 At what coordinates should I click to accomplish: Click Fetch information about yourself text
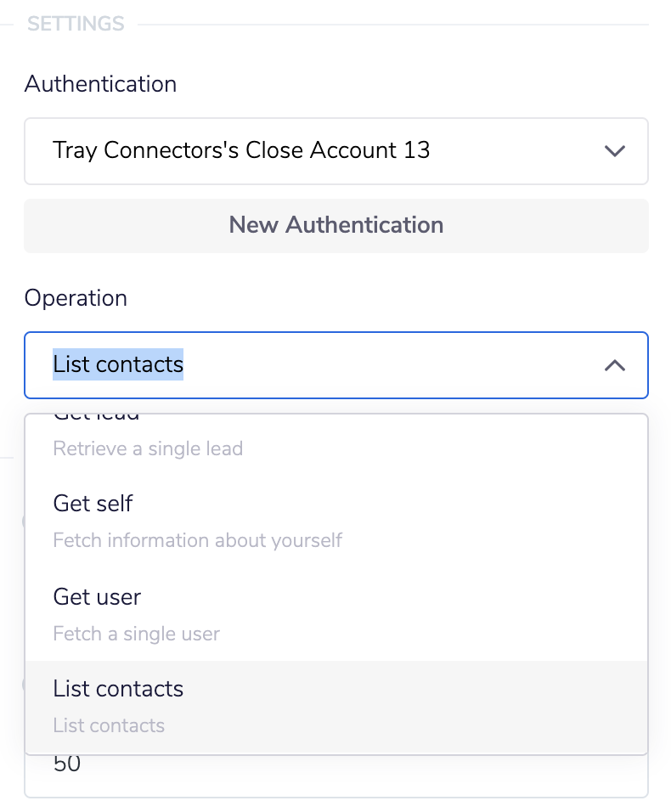pyautogui.click(x=197, y=540)
